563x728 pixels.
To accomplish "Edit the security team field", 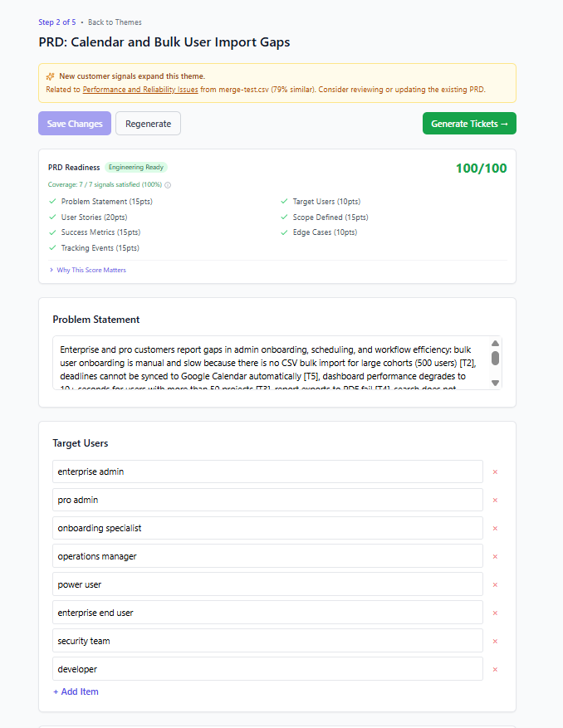I will tap(267, 641).
